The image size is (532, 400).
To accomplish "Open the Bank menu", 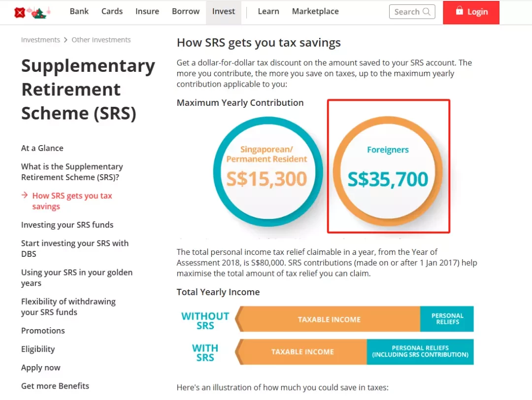I will (x=79, y=11).
